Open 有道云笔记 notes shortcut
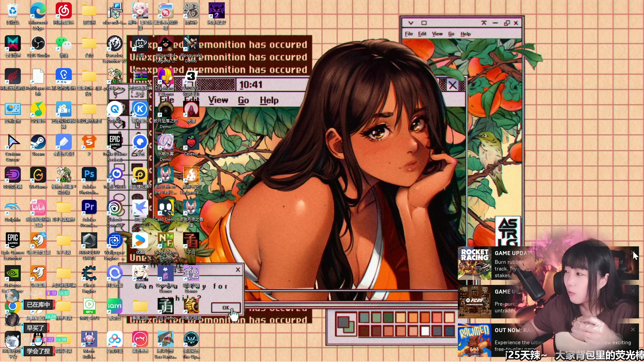Screen dimensions: 644x362 64,145
